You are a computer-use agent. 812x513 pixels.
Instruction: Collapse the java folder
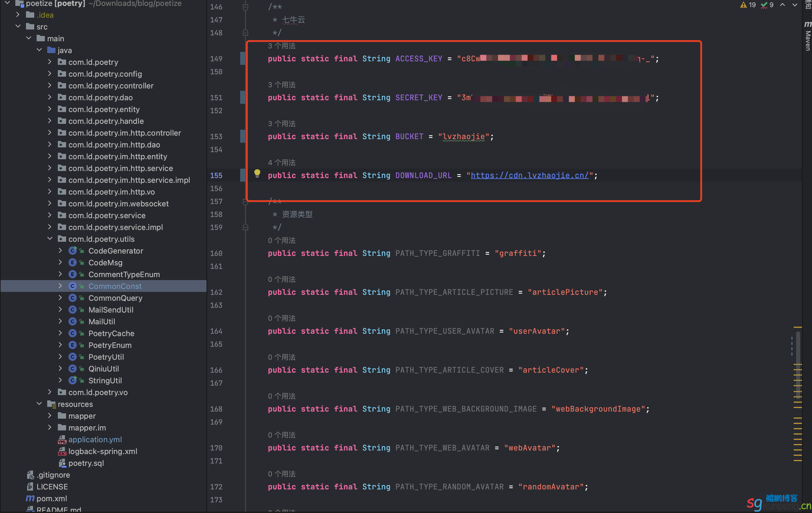point(39,50)
